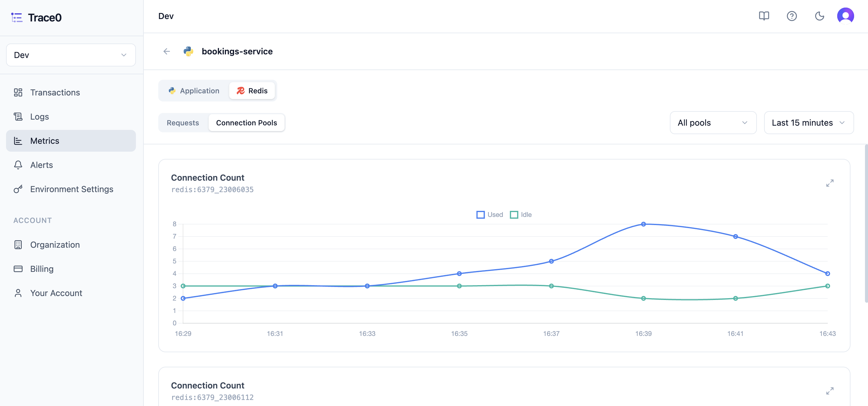Image resolution: width=868 pixels, height=406 pixels.
Task: Toggle the Used series legend
Action: point(489,214)
